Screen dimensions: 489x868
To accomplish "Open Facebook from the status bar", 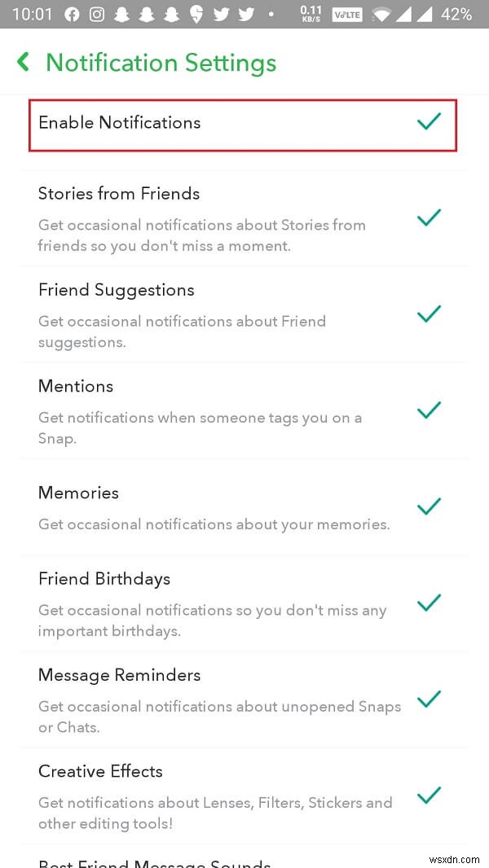I will coord(73,14).
